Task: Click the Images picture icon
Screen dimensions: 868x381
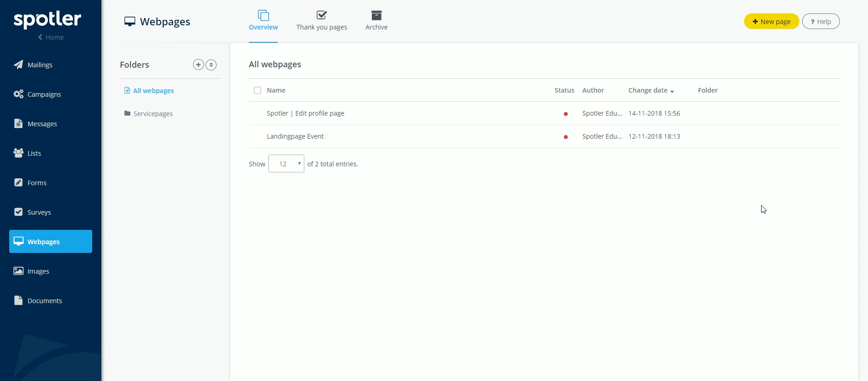Action: [18, 271]
